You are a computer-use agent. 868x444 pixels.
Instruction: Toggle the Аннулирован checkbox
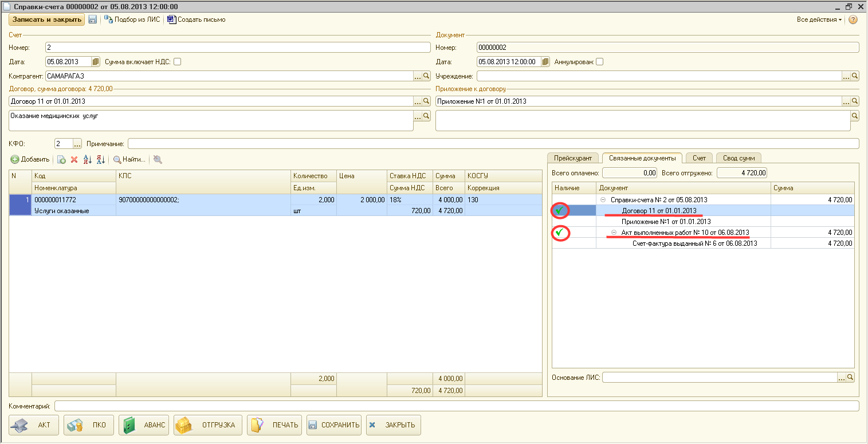click(x=599, y=62)
